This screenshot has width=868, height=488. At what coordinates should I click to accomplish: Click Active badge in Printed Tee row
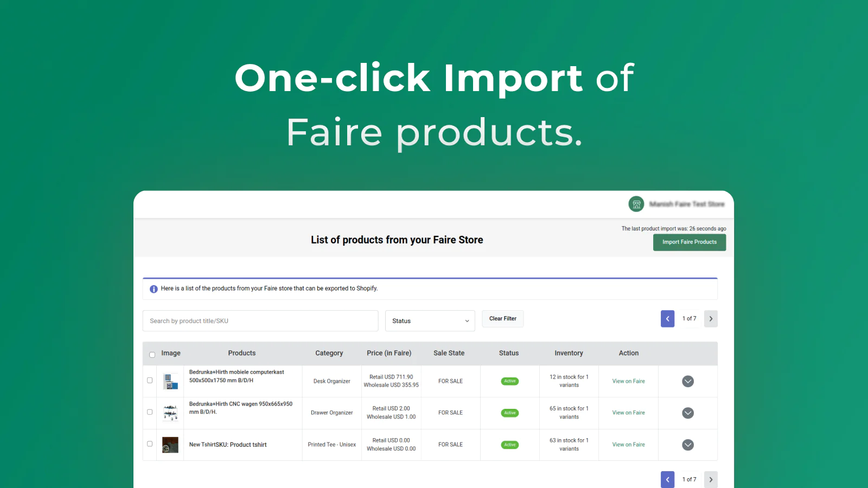pos(510,445)
